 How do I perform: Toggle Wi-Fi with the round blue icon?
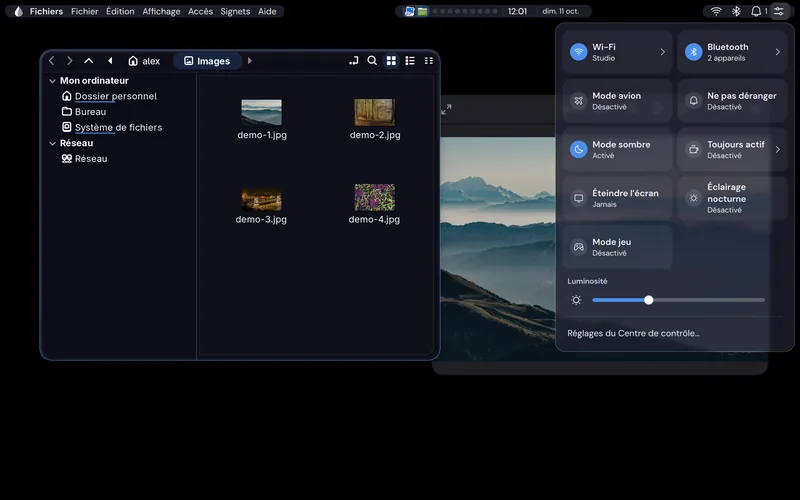[579, 52]
